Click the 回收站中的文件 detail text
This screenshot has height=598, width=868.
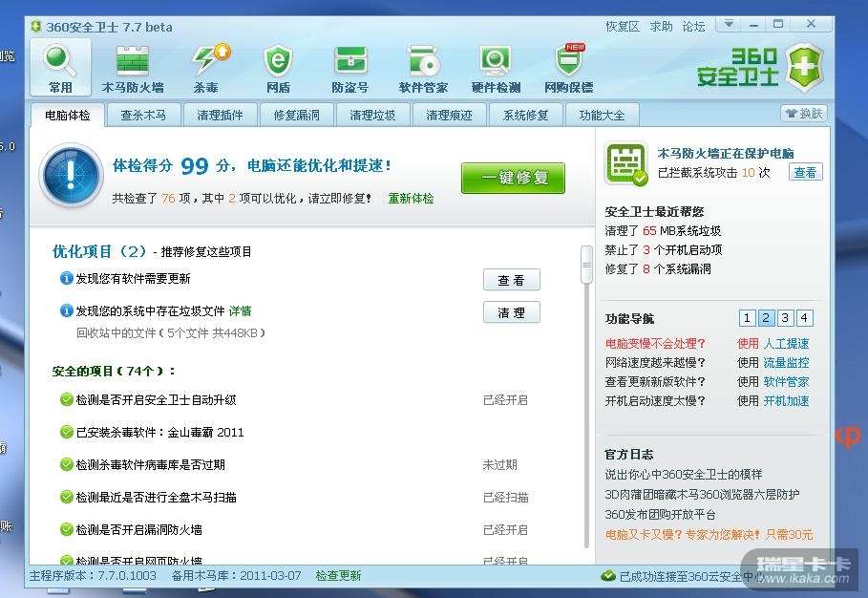pyautogui.click(x=171, y=332)
